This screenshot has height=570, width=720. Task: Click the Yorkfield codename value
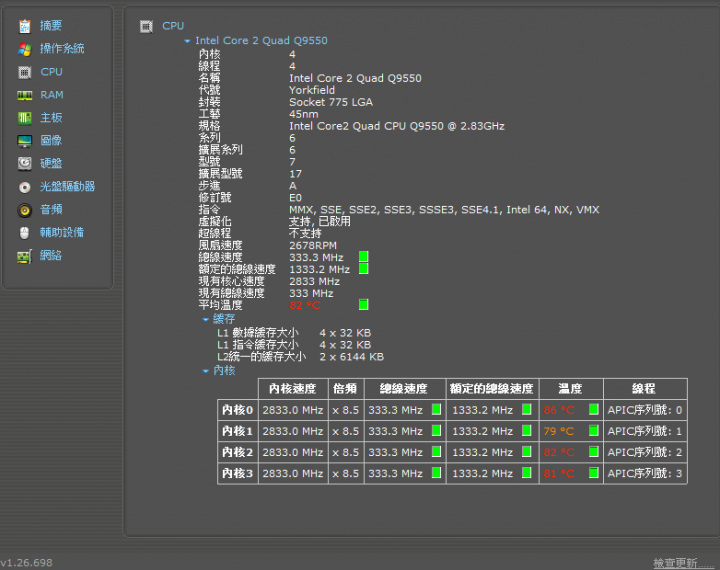point(312,90)
